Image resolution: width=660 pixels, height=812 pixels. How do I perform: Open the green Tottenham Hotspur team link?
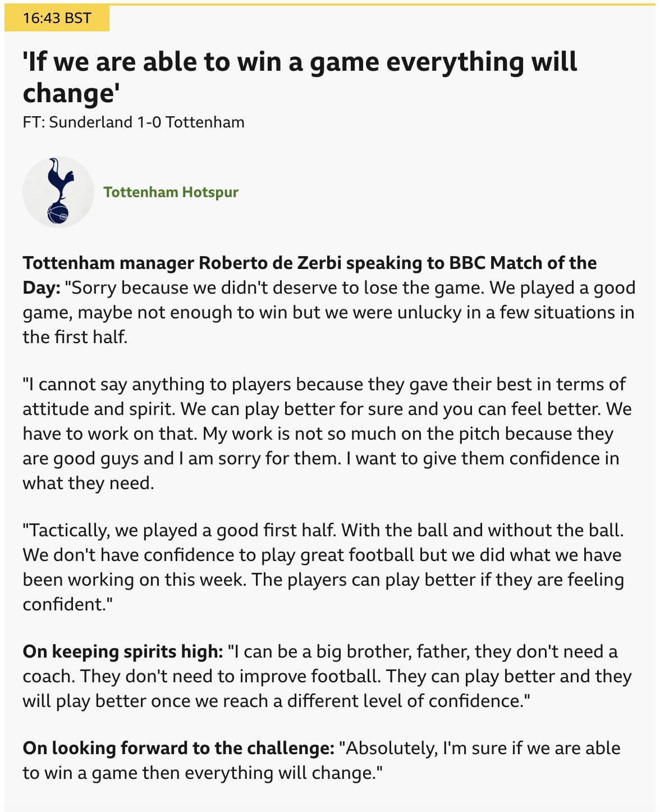point(171,192)
